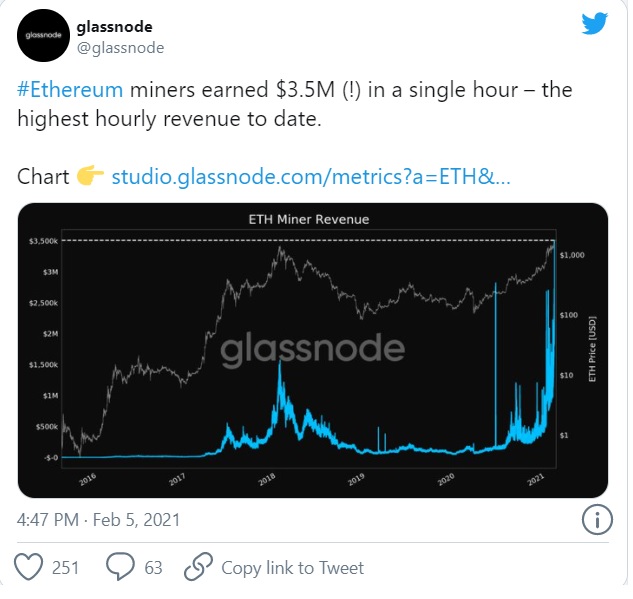Click the $3,500k label on the revenue axis
This screenshot has height=599, width=633.
41,241
